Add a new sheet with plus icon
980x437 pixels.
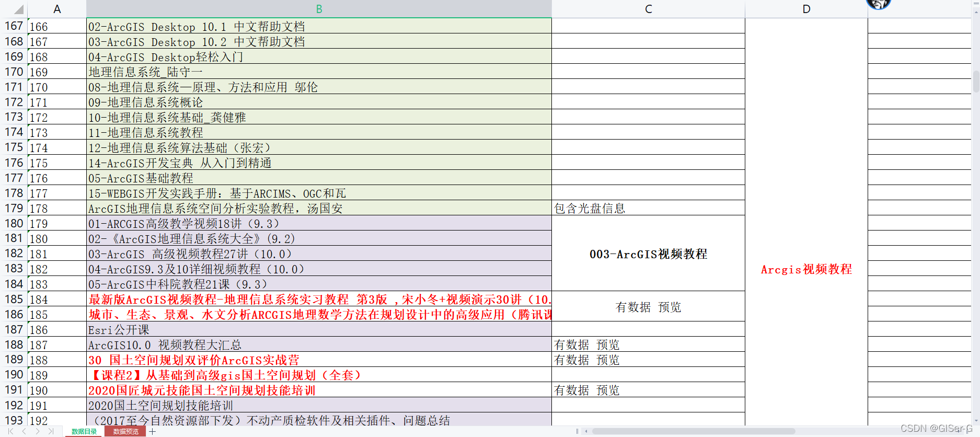click(153, 431)
